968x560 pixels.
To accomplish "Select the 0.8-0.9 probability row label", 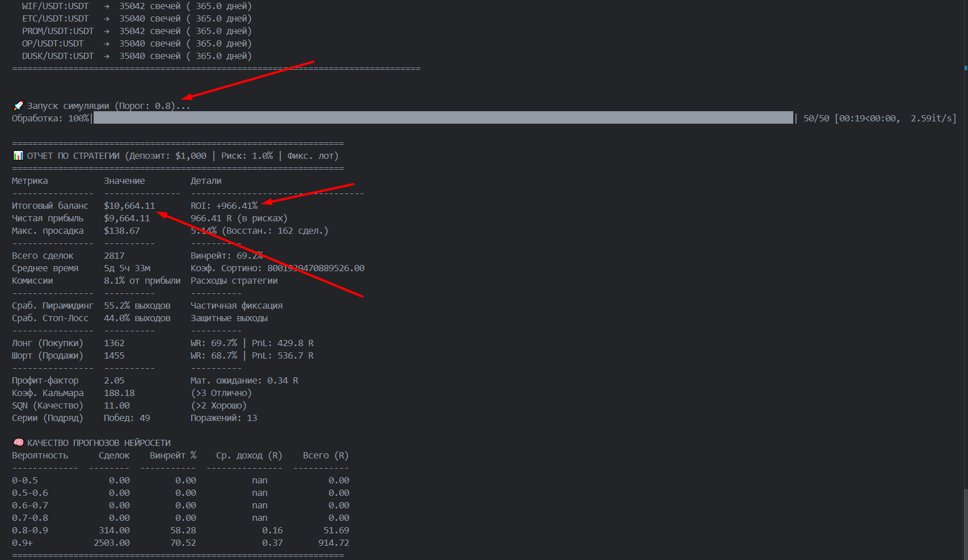I will coord(30,530).
